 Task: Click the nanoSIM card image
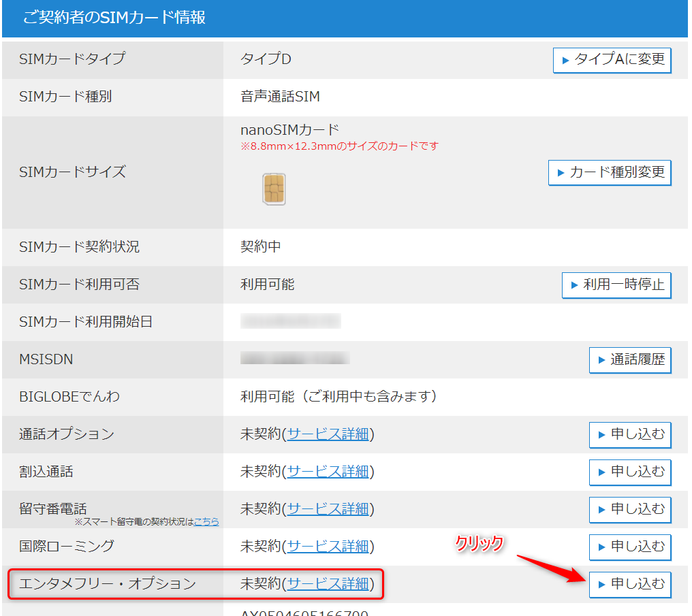(x=274, y=189)
